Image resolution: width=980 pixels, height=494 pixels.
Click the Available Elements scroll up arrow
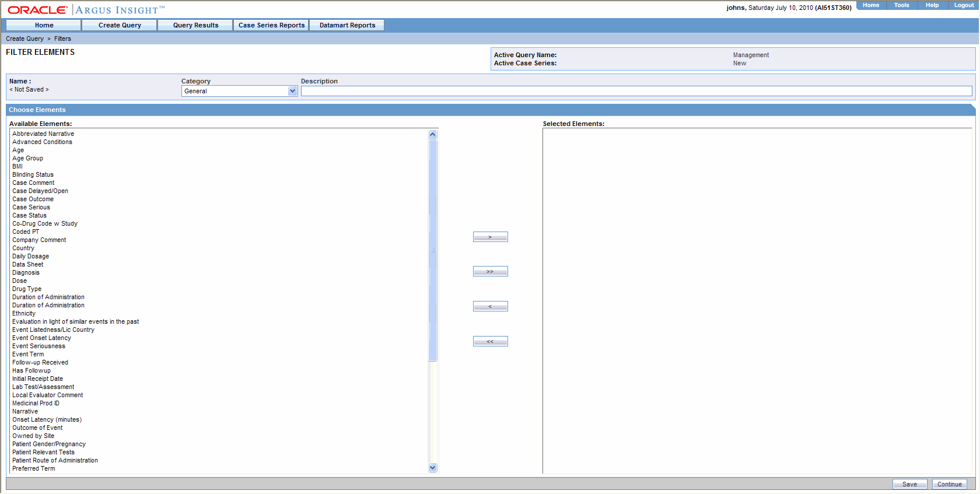[432, 134]
